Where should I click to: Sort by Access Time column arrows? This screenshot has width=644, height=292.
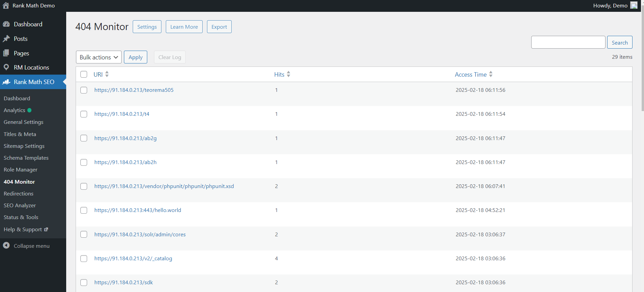[491, 74]
